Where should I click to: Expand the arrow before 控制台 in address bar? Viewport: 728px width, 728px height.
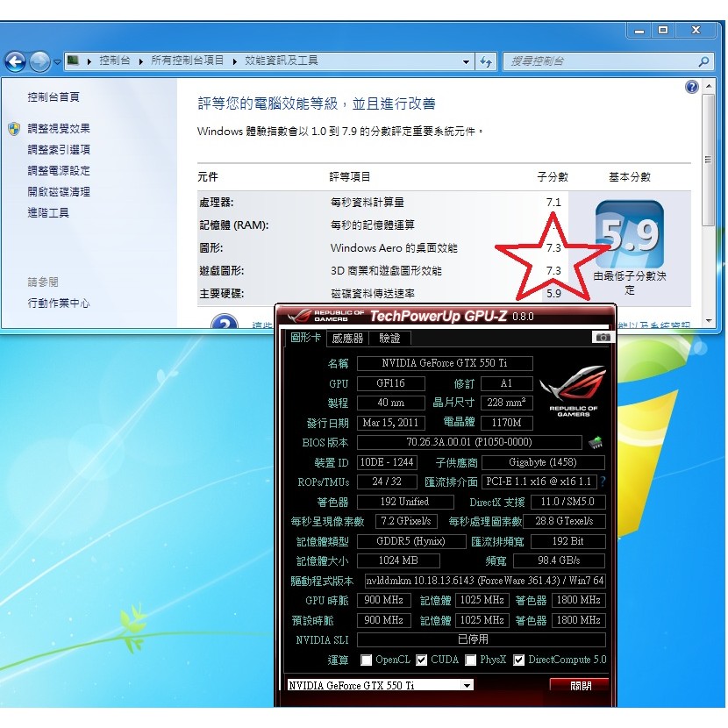point(89,61)
